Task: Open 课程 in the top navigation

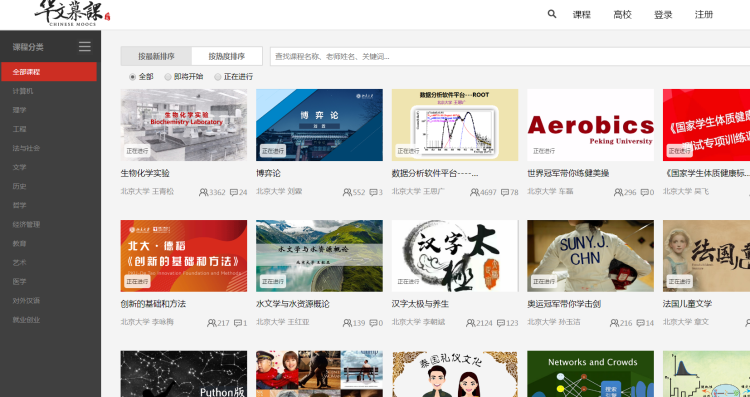Action: pyautogui.click(x=582, y=15)
